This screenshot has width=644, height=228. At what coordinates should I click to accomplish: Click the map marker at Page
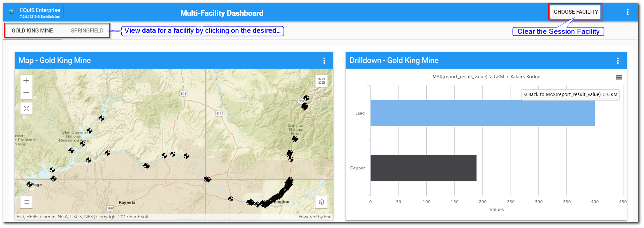click(30, 184)
